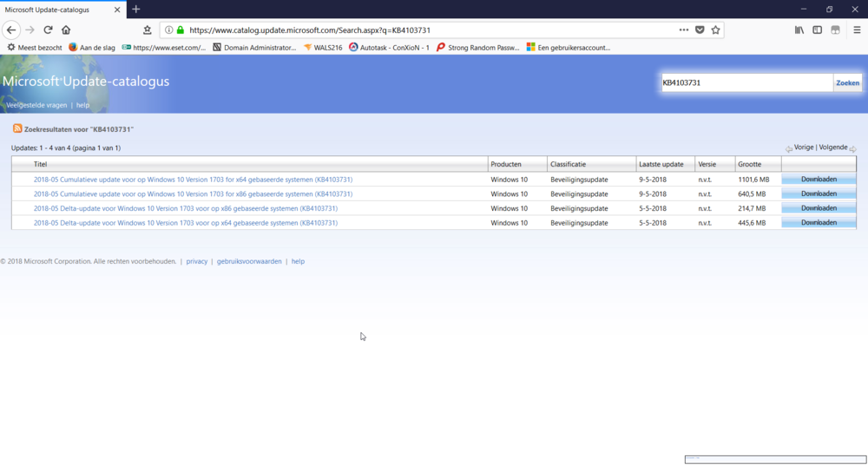Open gebruiksvoorwaarden footer link
The width and height of the screenshot is (868, 465).
249,261
